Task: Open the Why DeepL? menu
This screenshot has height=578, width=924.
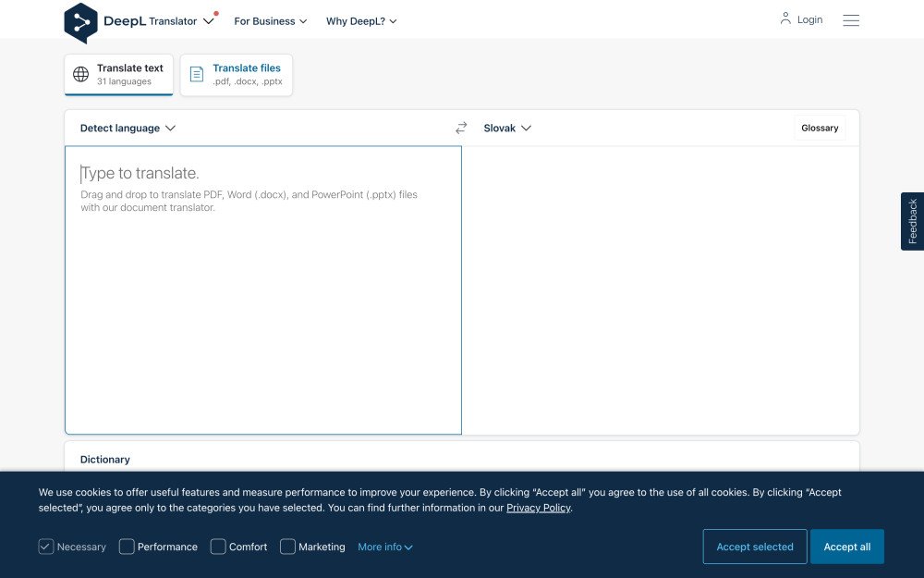Action: [x=361, y=21]
